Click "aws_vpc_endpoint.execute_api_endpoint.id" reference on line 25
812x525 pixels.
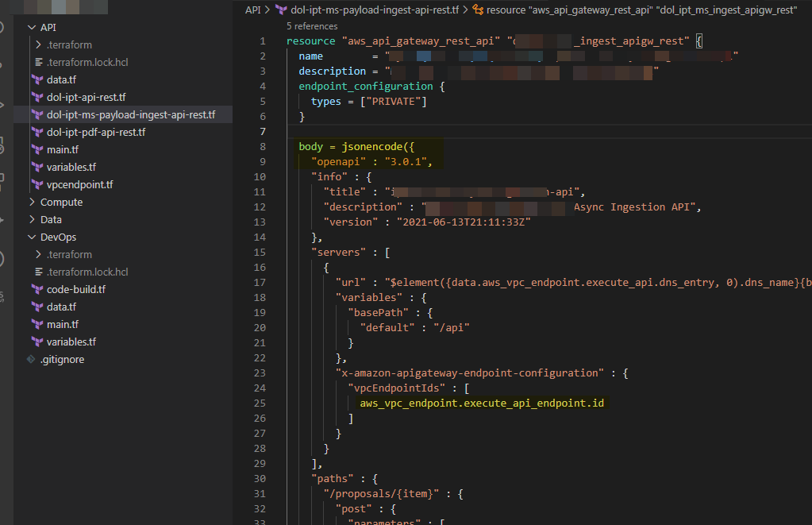(x=482, y=403)
